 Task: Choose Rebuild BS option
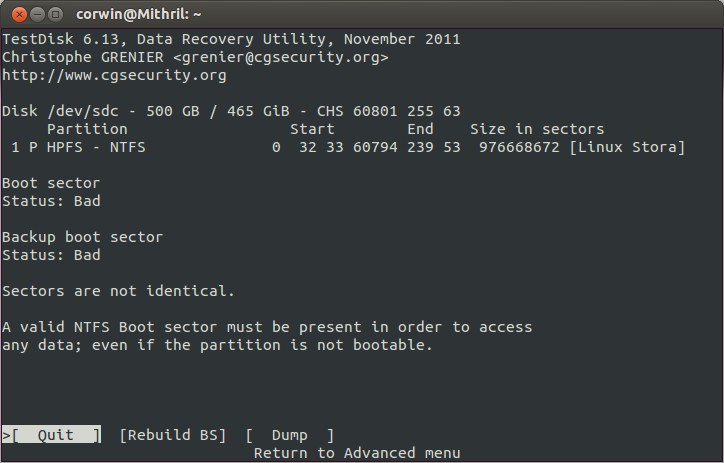[x=173, y=435]
